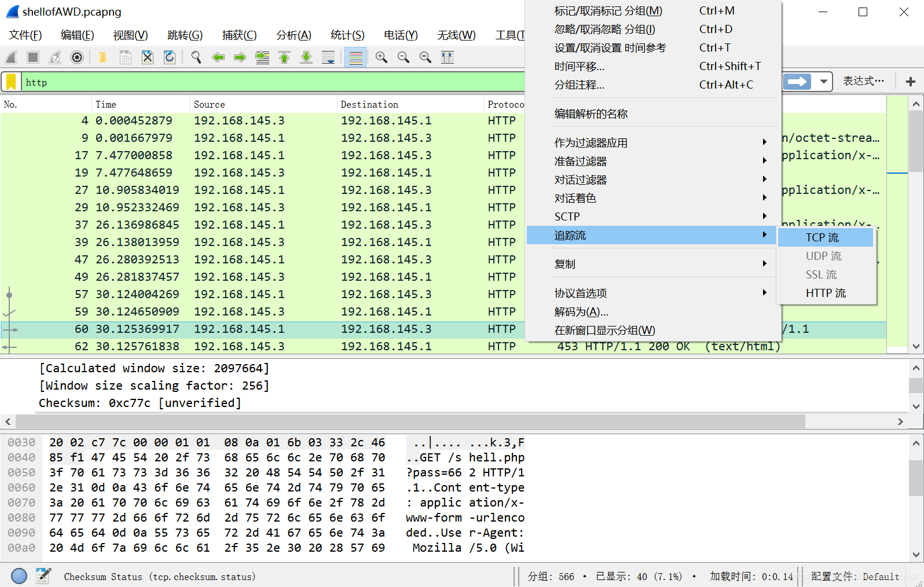Jump to the last packet
The width and height of the screenshot is (924, 587).
306,57
